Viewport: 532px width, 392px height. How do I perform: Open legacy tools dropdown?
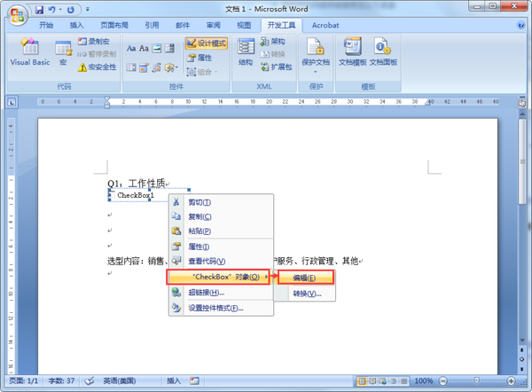pos(171,67)
